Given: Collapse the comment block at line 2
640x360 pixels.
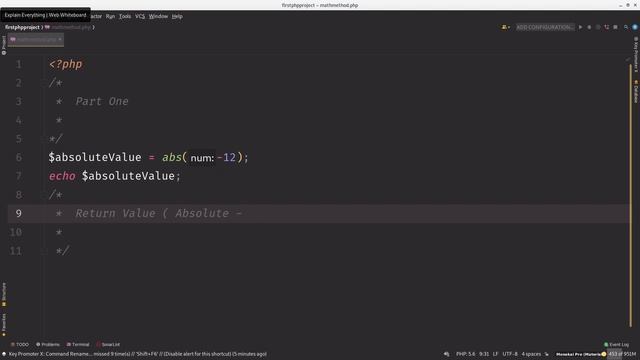Looking at the screenshot, I should (x=44, y=83).
